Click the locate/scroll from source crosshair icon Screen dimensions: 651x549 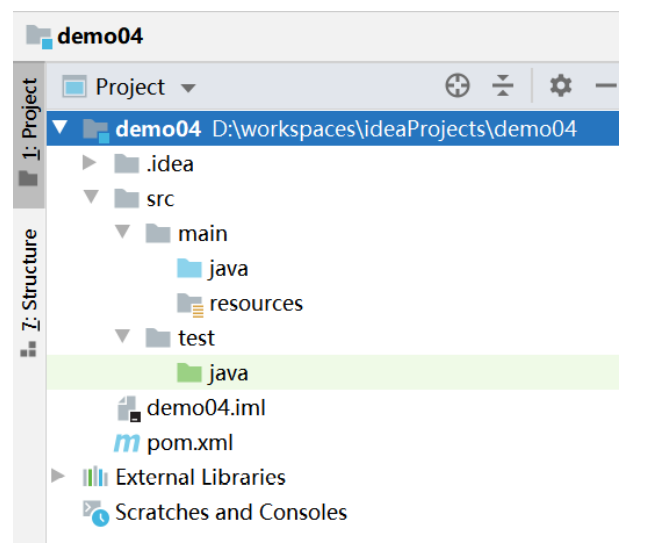pos(458,86)
